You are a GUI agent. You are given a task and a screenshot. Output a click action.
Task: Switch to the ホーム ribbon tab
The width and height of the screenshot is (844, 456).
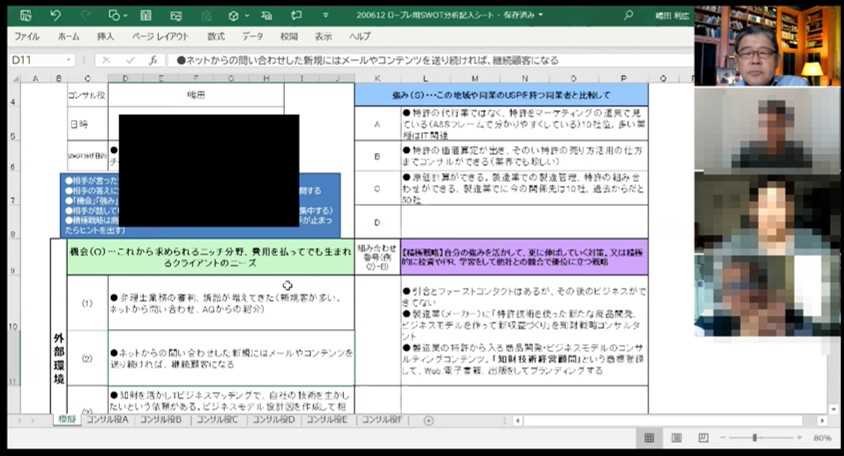(x=68, y=36)
